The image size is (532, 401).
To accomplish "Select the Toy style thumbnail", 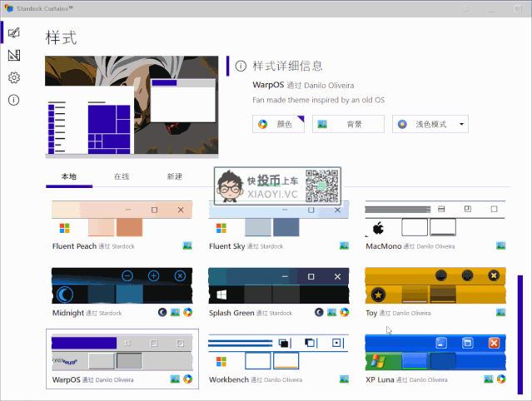I will pyautogui.click(x=435, y=285).
